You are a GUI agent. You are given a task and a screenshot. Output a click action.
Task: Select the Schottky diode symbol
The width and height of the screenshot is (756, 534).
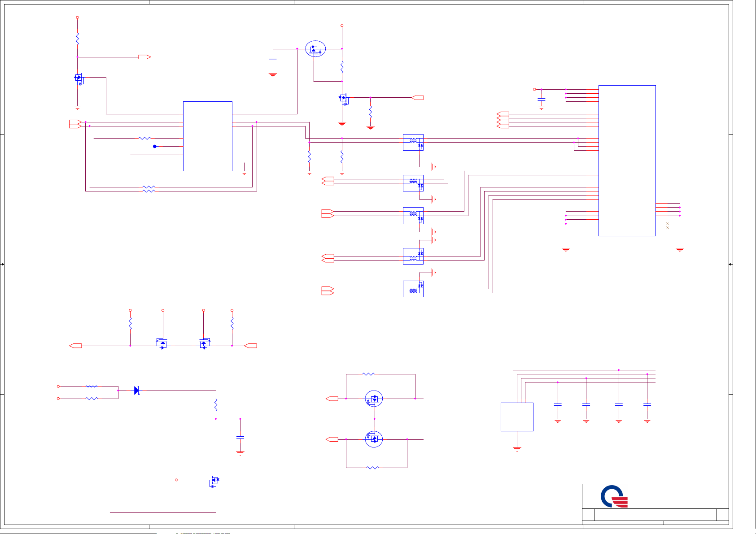click(x=137, y=391)
